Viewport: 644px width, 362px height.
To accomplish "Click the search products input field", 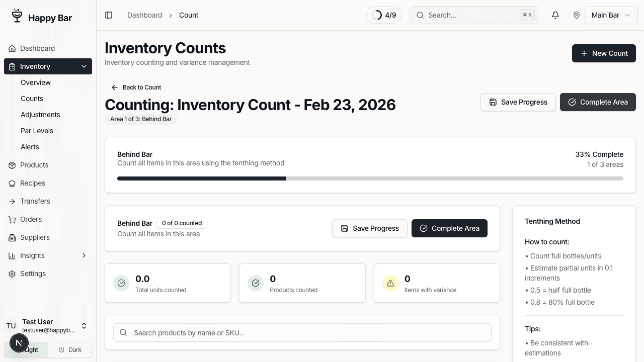I will click(x=302, y=332).
